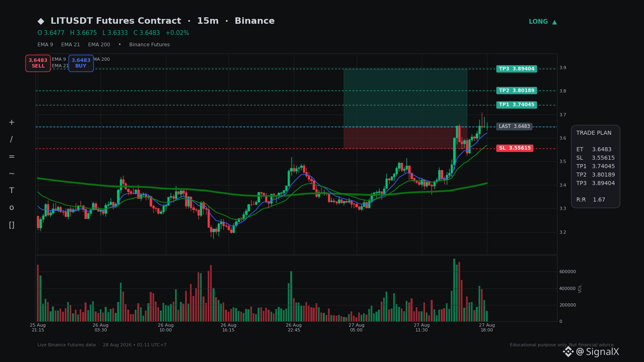Screen dimensions: 644x362
Task: Click the Live Binance Futures data timestamp
Action: tap(102, 345)
